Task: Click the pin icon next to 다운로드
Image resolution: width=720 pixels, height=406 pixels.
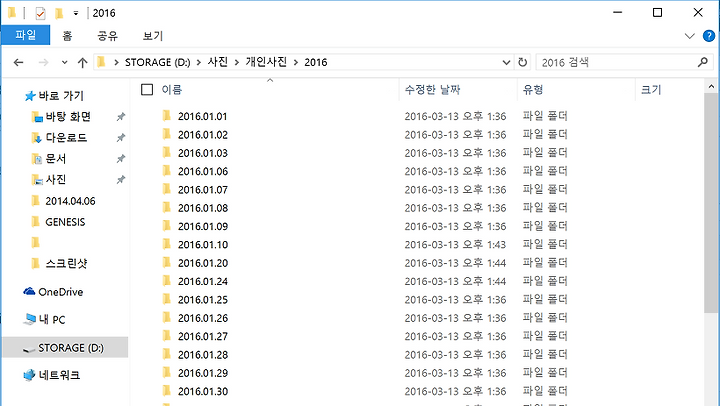Action: click(x=121, y=137)
